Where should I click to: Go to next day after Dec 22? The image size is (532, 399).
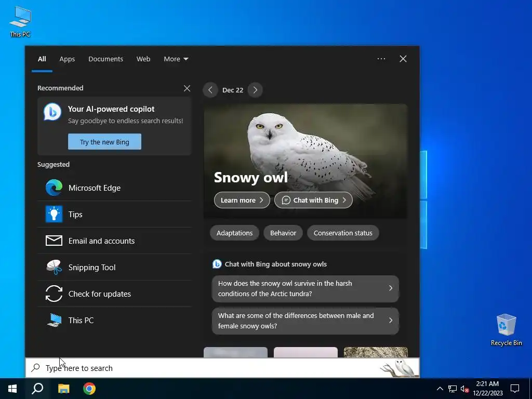(255, 90)
